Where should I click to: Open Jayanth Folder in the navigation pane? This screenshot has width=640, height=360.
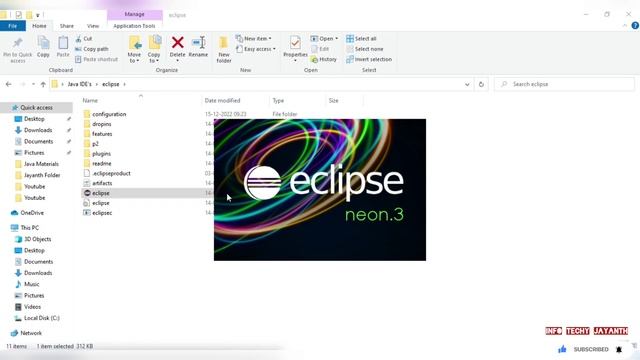[38, 175]
